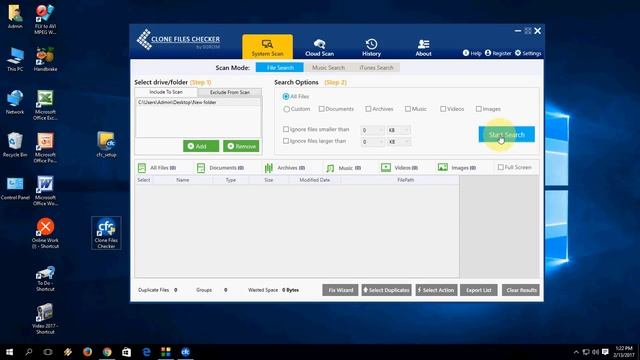The image size is (640, 360).
Task: Sort results by Modified Date column
Action: (x=314, y=180)
